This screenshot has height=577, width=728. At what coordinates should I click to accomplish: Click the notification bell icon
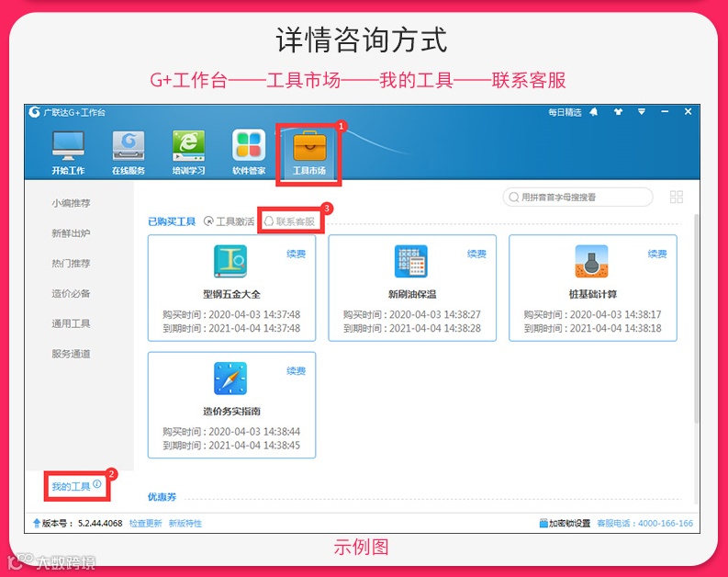point(593,112)
